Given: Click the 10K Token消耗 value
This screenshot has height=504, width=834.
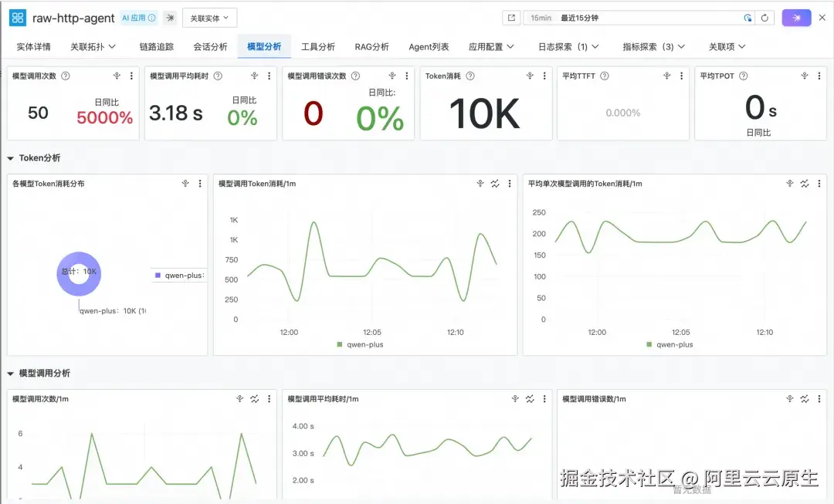Looking at the screenshot, I should pos(484,113).
